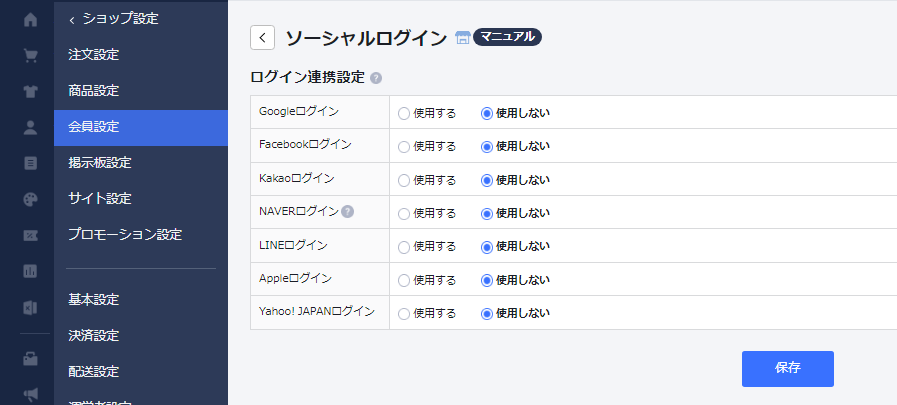Select 使用する for Yahoo! JAPANログイン
Image resolution: width=897 pixels, height=405 pixels.
pos(404,314)
